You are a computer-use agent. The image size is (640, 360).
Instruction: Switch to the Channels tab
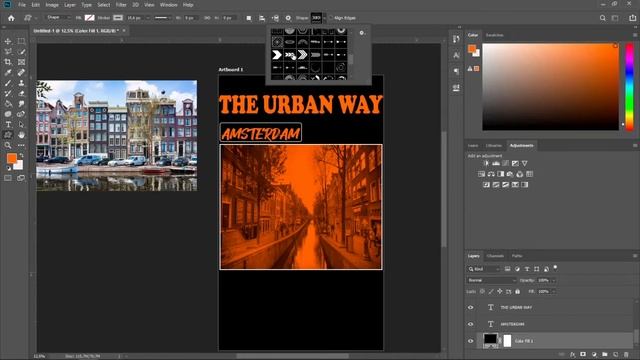[x=495, y=256]
